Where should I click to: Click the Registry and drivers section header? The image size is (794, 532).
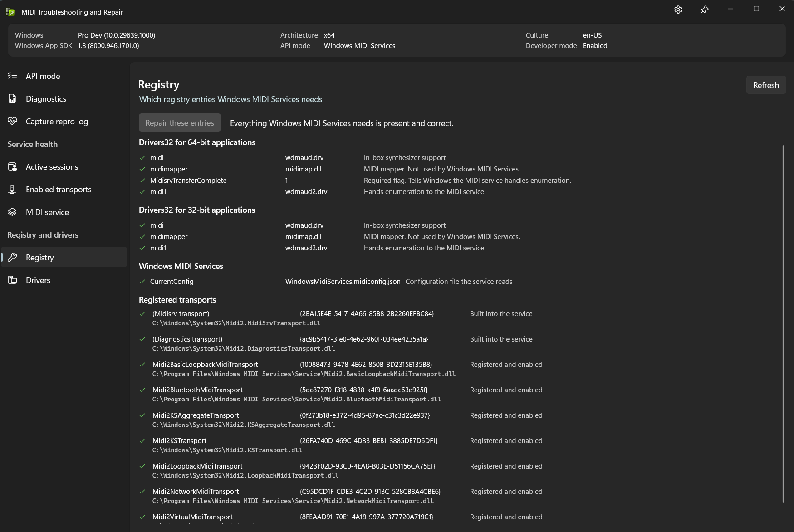pos(43,234)
